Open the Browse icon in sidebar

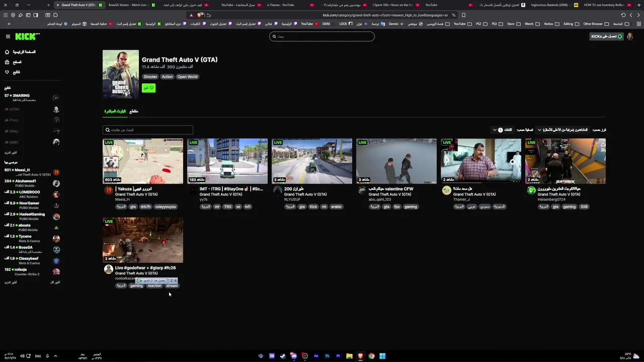(7, 62)
